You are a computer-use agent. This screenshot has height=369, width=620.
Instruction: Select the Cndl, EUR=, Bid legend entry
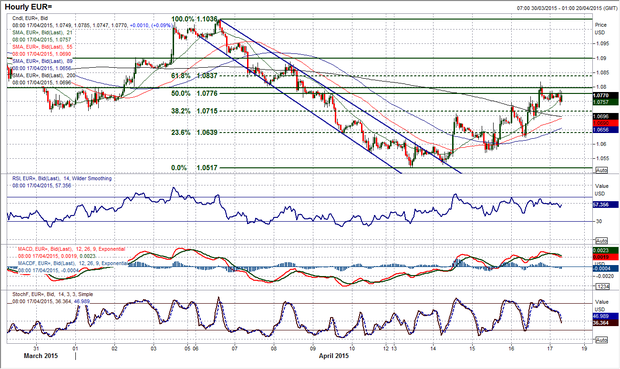pos(30,18)
